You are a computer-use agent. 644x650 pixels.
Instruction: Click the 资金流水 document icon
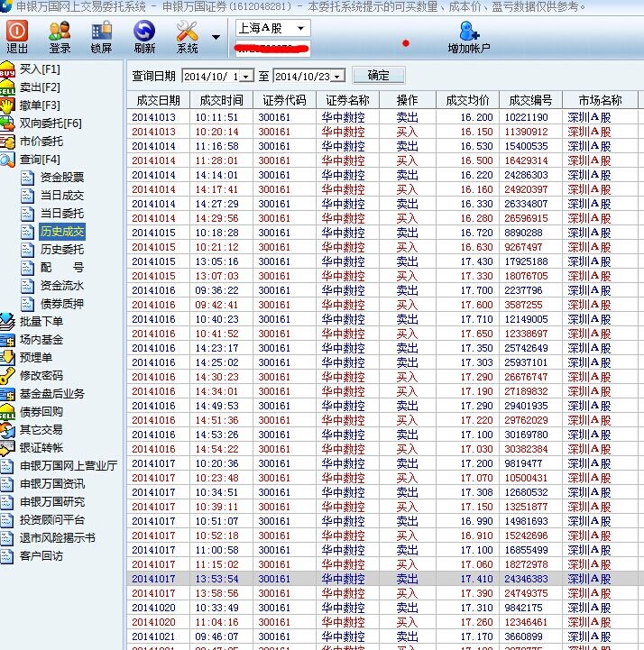[x=27, y=286]
